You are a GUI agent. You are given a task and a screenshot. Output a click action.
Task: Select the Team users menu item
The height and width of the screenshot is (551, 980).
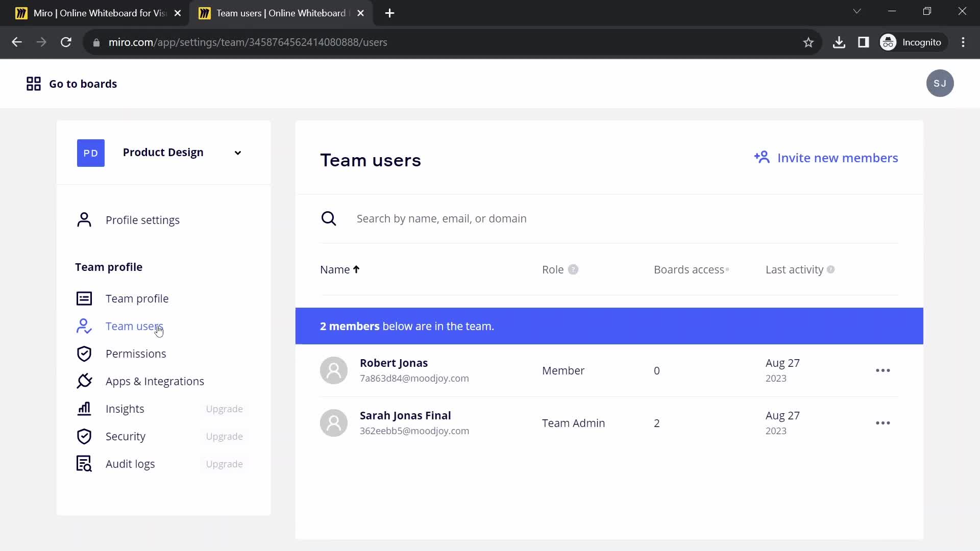point(135,325)
